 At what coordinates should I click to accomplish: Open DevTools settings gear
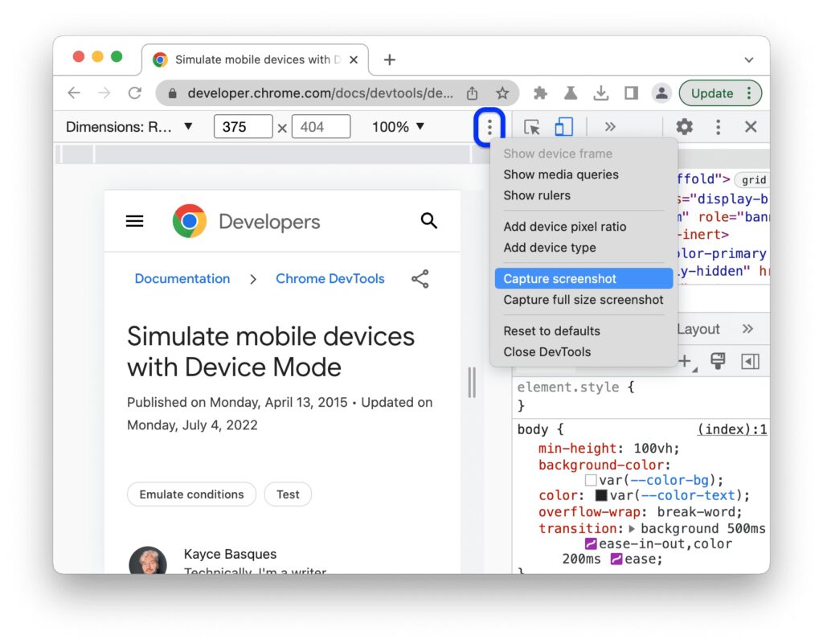pyautogui.click(x=684, y=127)
